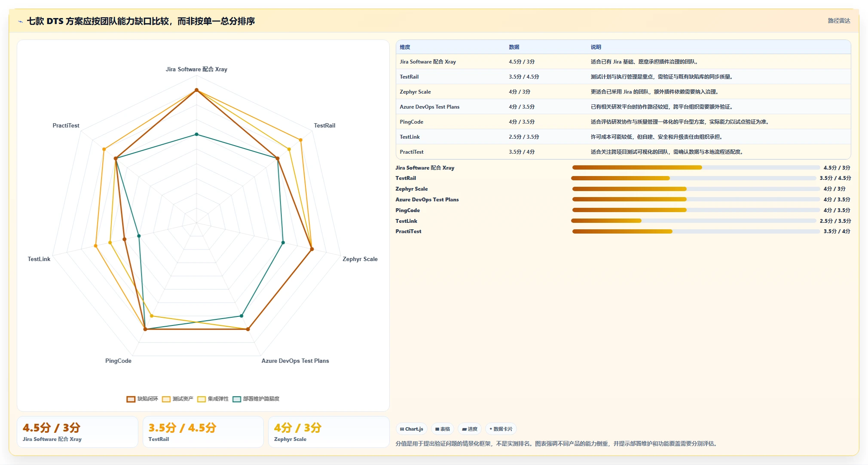
Task: Click the Azure DevOps Test Plans progress row label
Action: tap(427, 200)
